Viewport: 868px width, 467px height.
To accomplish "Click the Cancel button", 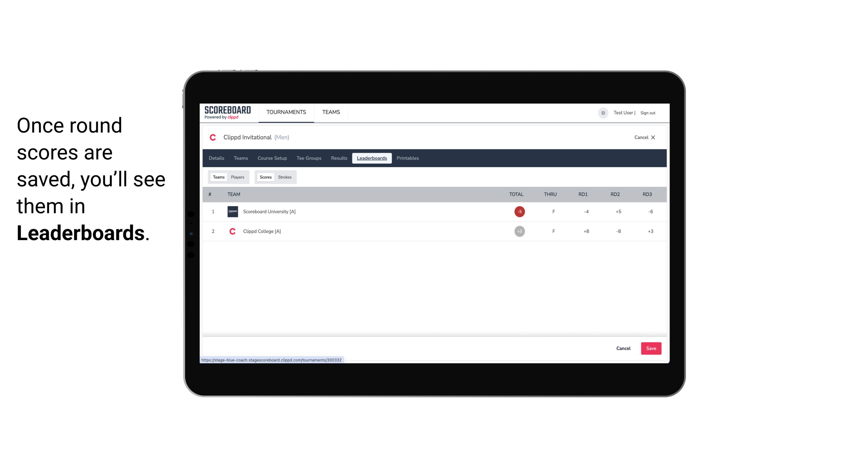I will pyautogui.click(x=624, y=348).
